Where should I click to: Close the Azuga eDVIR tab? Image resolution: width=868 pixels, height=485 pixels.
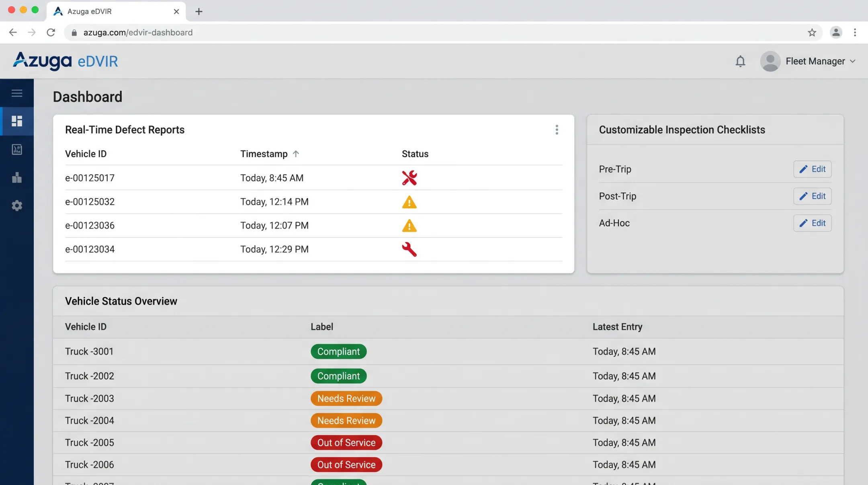click(176, 11)
